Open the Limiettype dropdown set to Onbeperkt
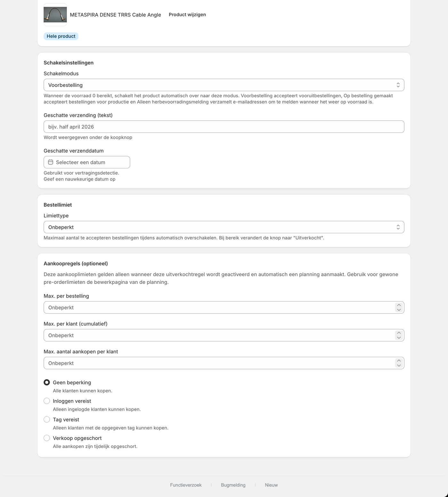Viewport: 448px width, 497px height. [x=224, y=227]
